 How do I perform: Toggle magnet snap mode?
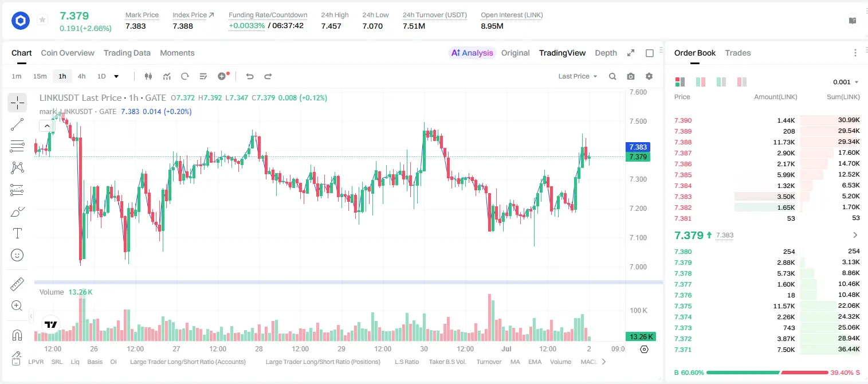pos(17,335)
